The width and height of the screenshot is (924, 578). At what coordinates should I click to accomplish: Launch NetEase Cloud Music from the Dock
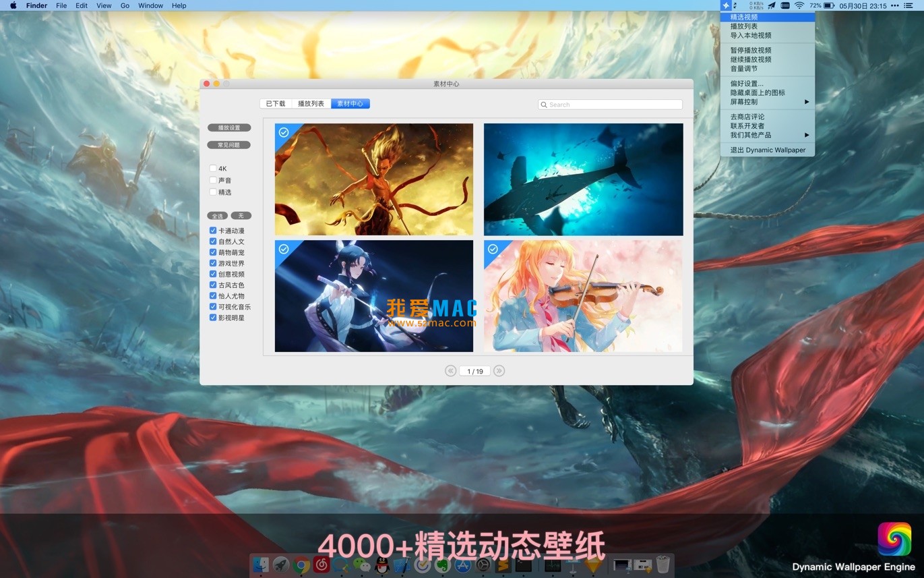[320, 566]
